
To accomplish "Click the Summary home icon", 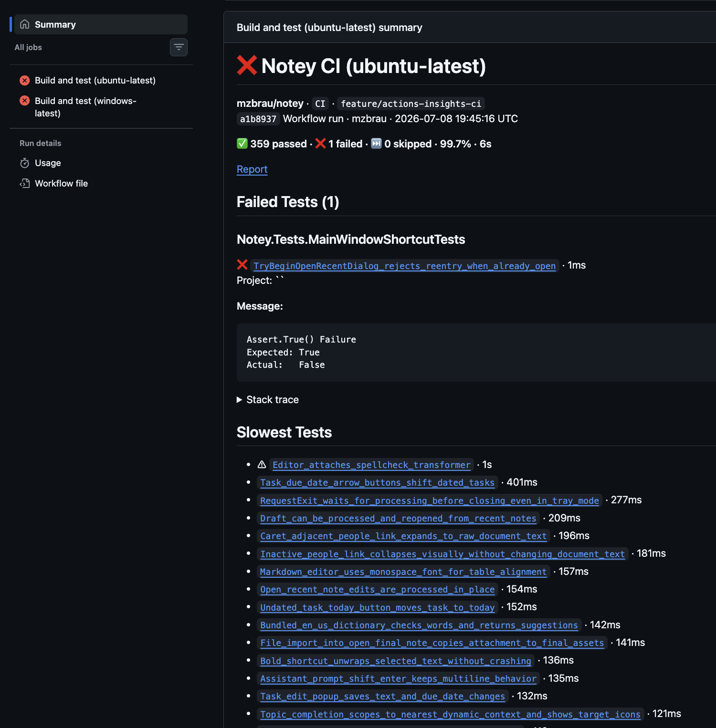I will pos(25,24).
